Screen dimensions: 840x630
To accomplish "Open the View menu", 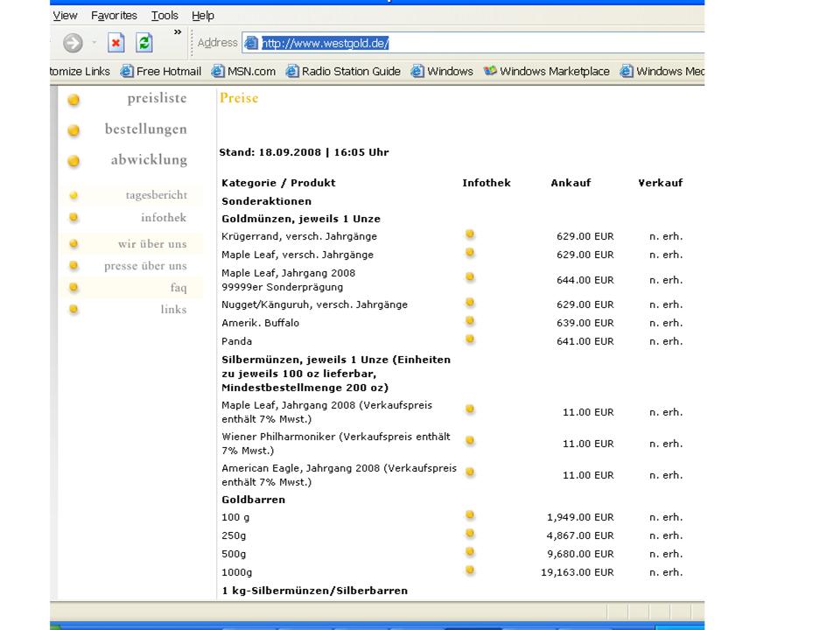I will (x=65, y=16).
